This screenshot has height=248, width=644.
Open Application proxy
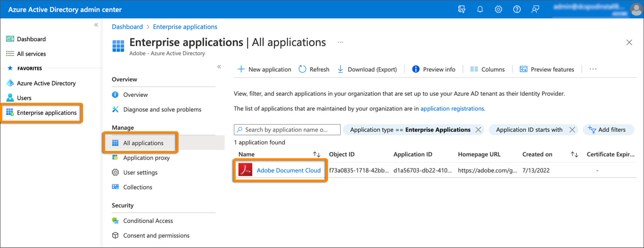click(146, 158)
